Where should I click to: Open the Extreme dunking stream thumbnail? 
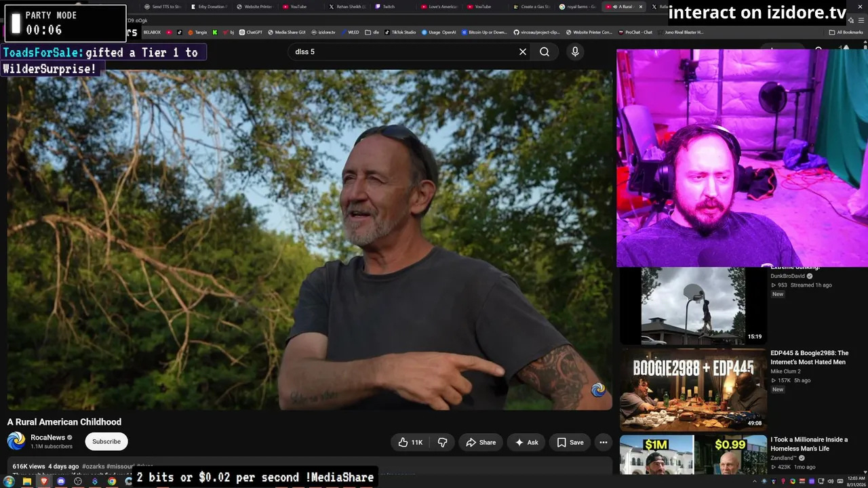click(x=693, y=306)
